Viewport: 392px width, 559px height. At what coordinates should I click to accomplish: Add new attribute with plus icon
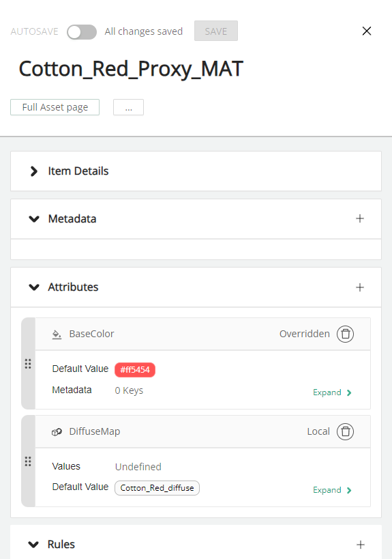click(360, 287)
